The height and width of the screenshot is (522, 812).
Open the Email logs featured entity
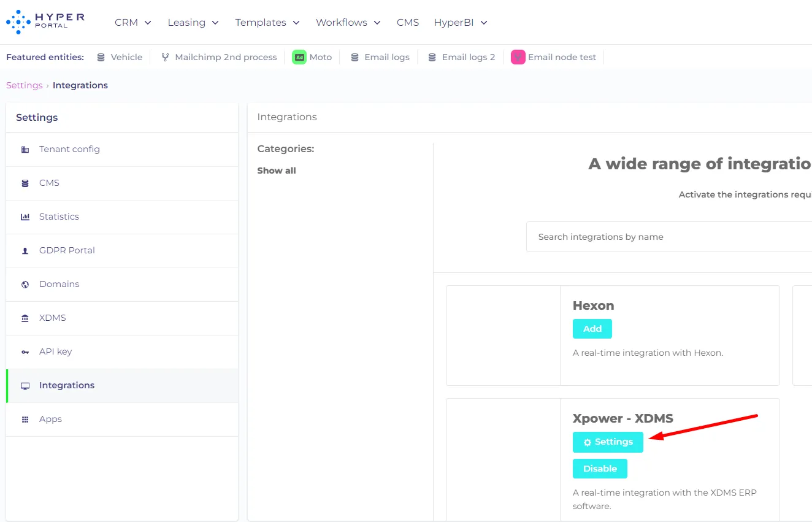(x=380, y=57)
